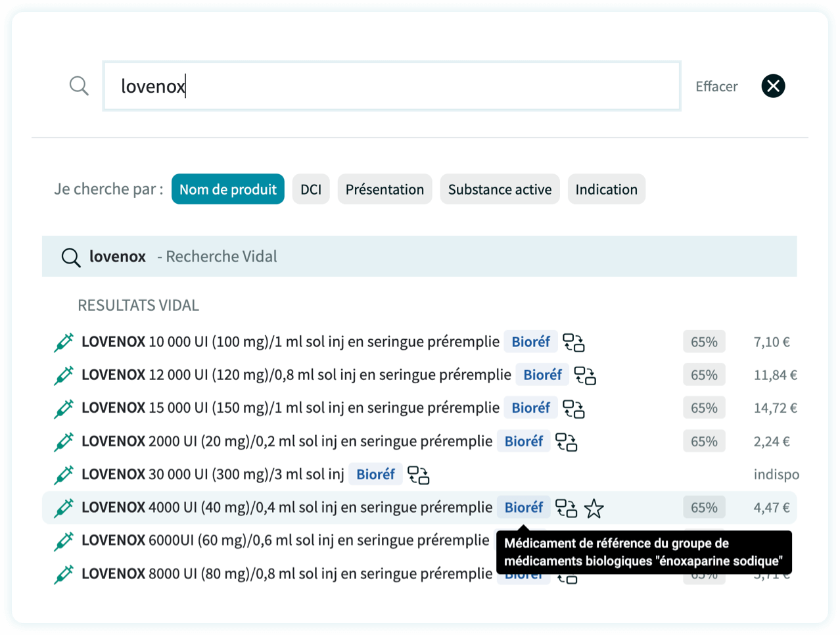Click the magnifier icon beside search field
The height and width of the screenshot is (635, 840).
click(x=79, y=86)
